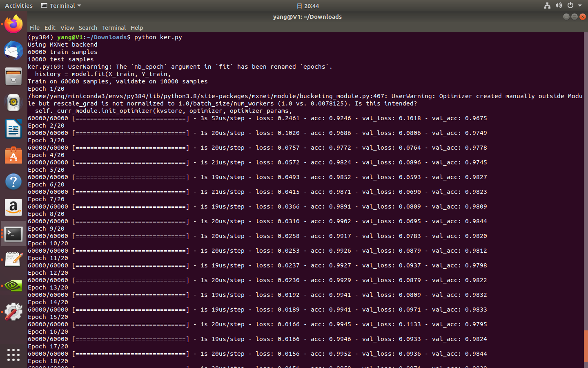Open the terminal's Terminal menu
The height and width of the screenshot is (368, 588).
pos(114,28)
